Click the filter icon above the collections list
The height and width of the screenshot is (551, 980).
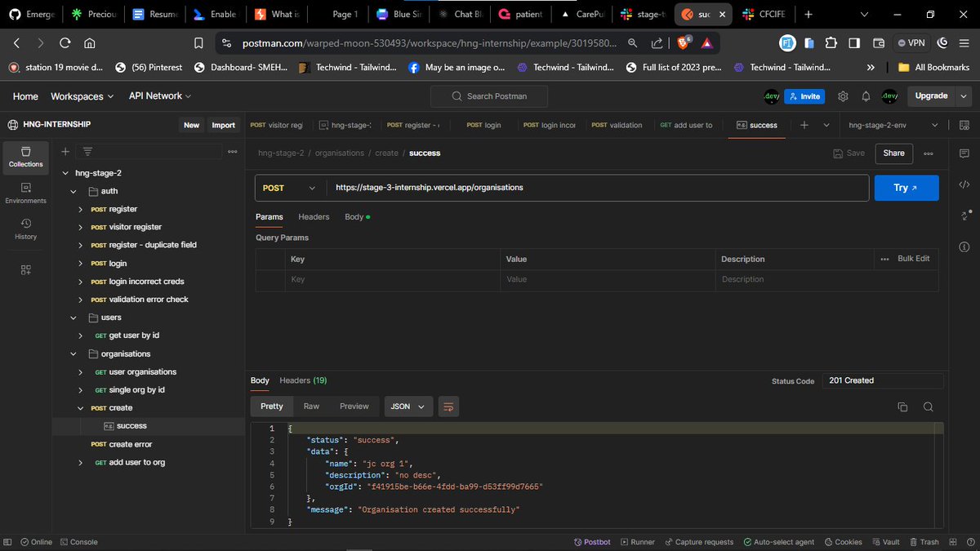[x=87, y=152]
